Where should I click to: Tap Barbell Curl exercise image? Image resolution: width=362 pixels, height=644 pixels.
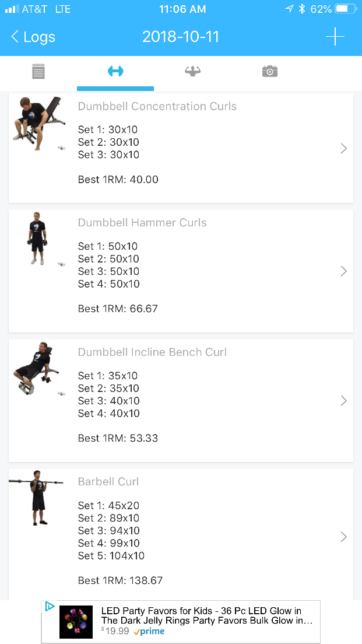(x=38, y=498)
